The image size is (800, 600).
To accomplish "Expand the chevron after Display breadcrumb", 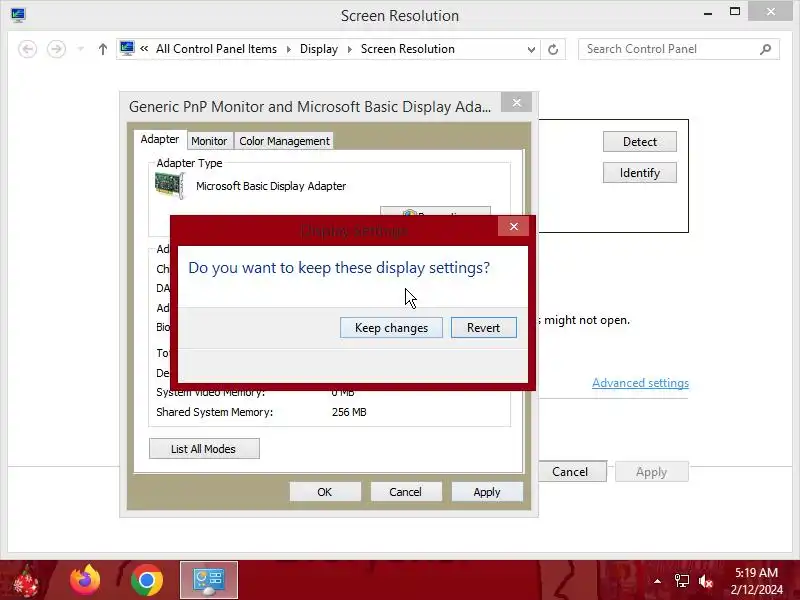I will [349, 49].
